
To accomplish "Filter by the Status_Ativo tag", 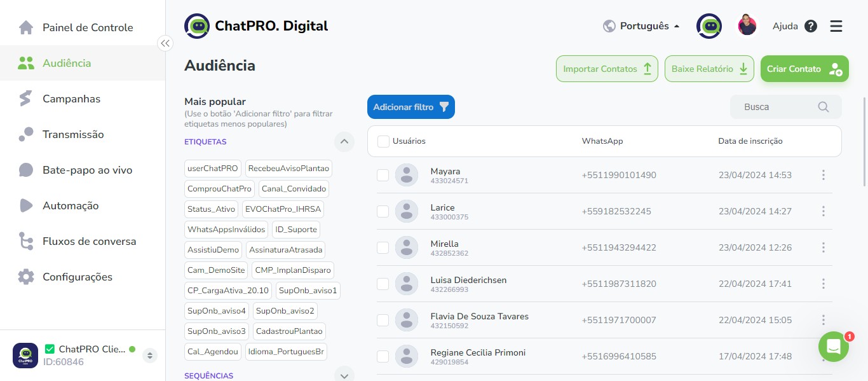I will coord(212,209).
